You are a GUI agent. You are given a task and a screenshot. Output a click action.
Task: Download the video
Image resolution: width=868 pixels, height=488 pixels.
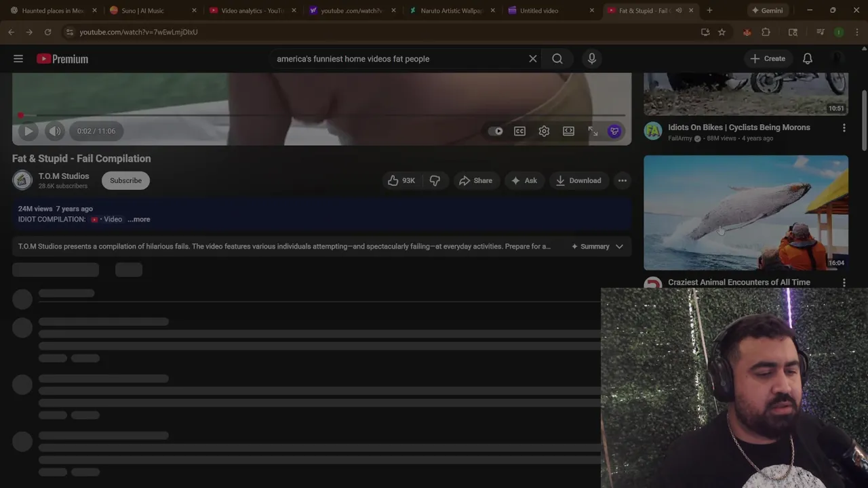point(578,180)
